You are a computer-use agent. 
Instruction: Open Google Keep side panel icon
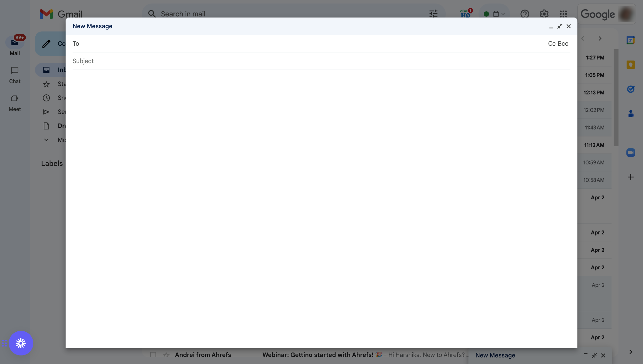pyautogui.click(x=630, y=65)
